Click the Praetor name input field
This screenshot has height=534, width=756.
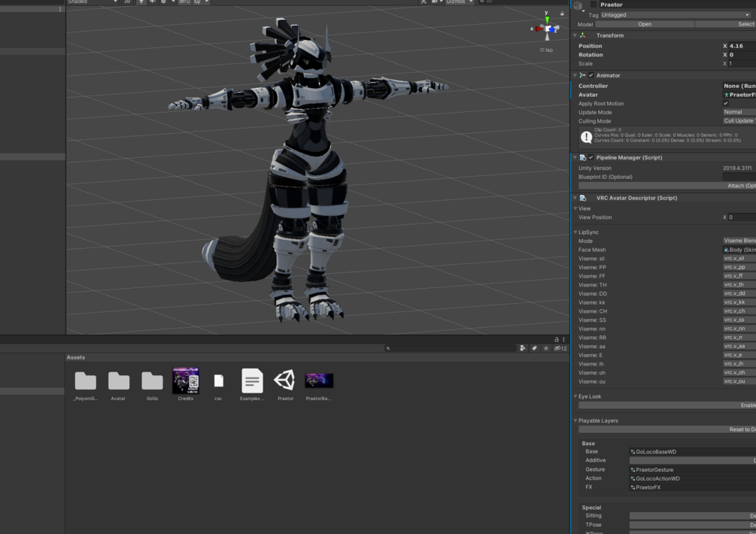pos(678,5)
